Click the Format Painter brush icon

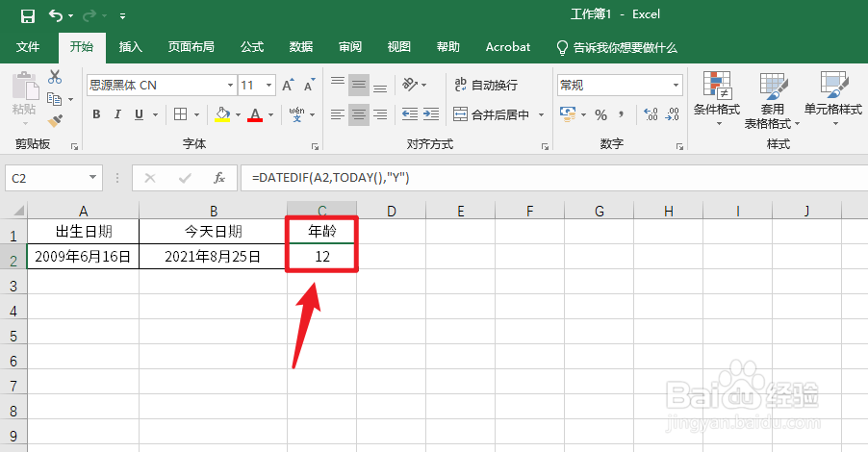pyautogui.click(x=55, y=120)
